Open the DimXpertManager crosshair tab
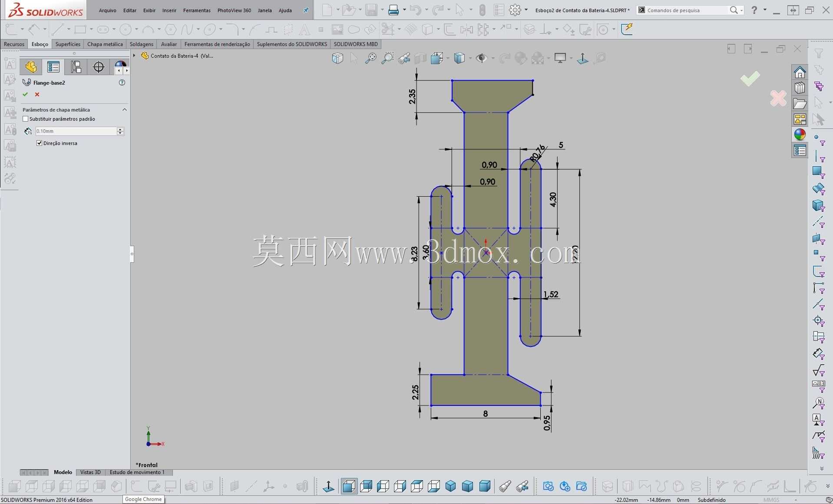833x504 pixels. pos(99,67)
